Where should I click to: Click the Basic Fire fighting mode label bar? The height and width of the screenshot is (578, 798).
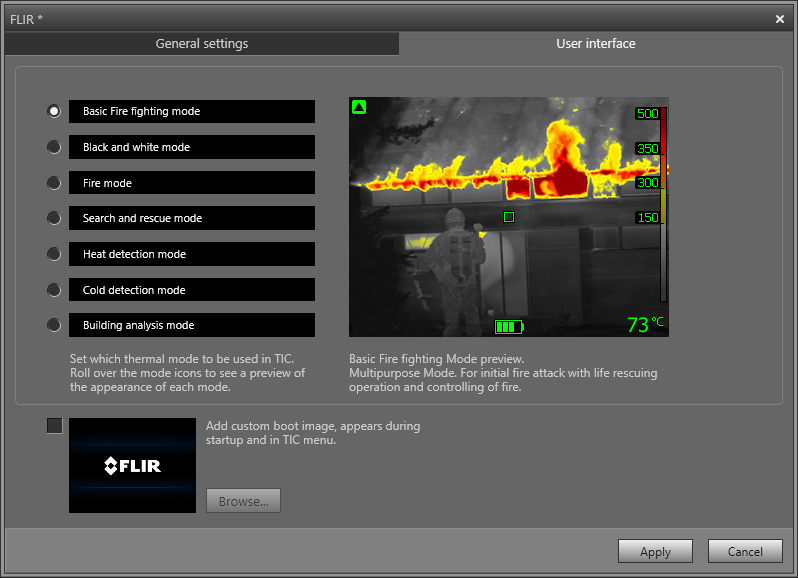pyautogui.click(x=192, y=111)
